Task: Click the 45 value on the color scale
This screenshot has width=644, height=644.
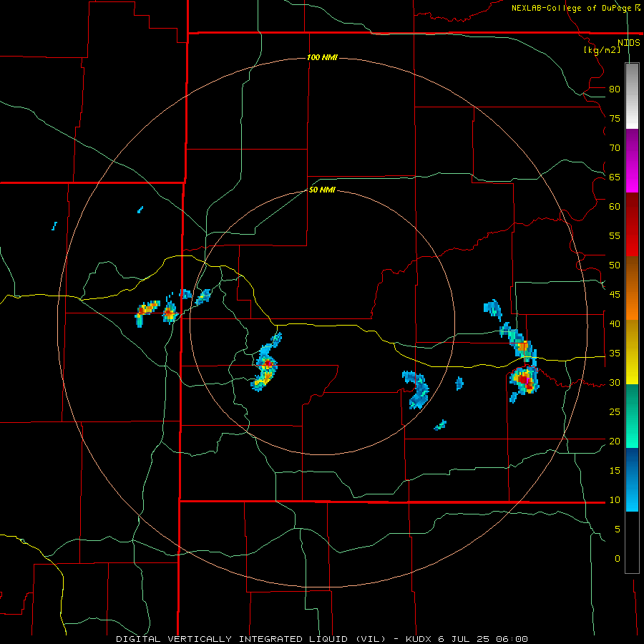Action: coord(615,295)
